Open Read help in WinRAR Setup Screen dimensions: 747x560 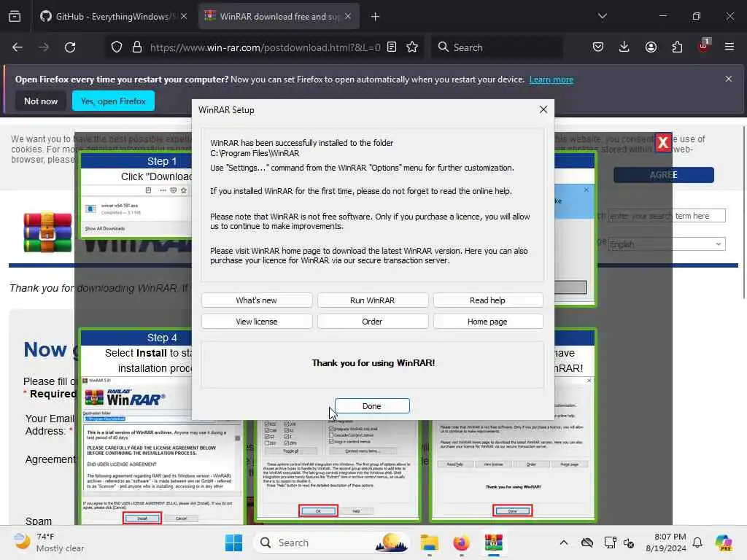487,300
